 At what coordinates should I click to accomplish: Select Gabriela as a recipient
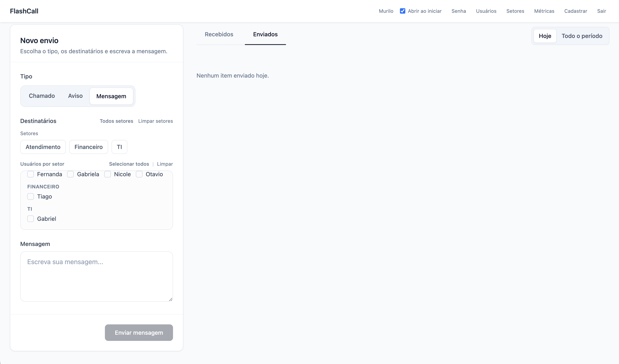click(70, 174)
